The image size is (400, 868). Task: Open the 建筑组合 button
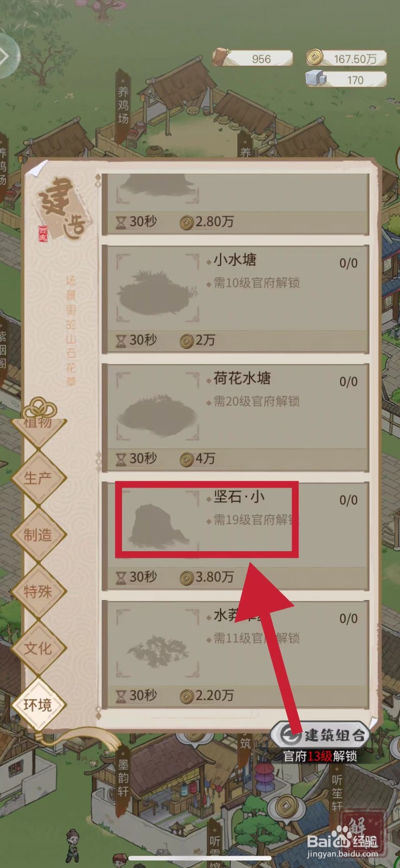(x=320, y=735)
